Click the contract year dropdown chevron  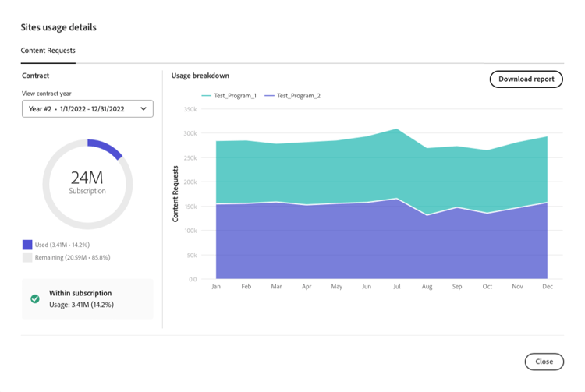pos(144,108)
